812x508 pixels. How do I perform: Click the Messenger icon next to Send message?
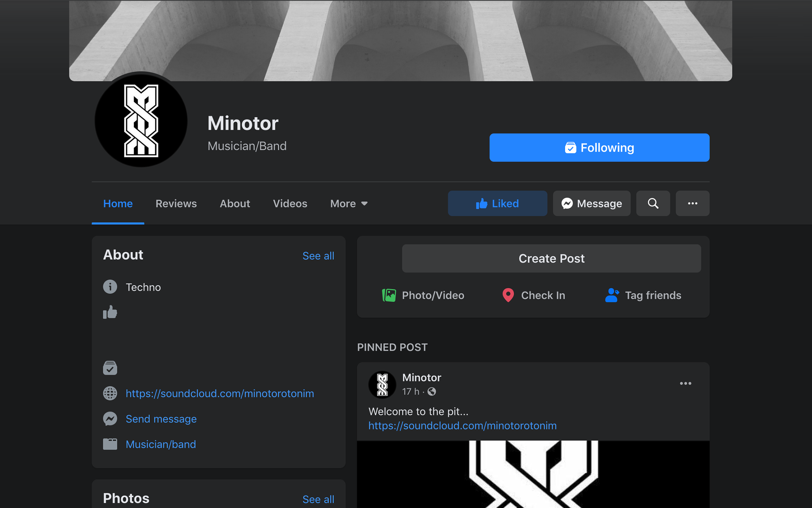[x=110, y=418]
